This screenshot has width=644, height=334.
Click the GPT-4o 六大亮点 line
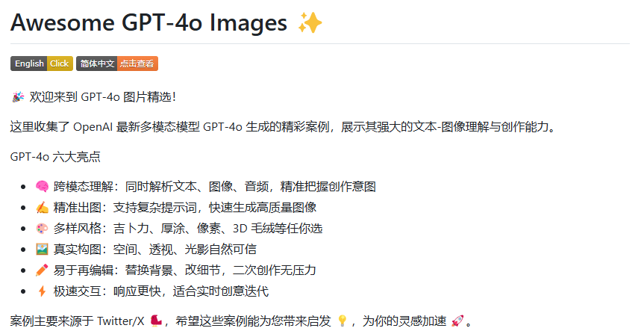[55, 157]
